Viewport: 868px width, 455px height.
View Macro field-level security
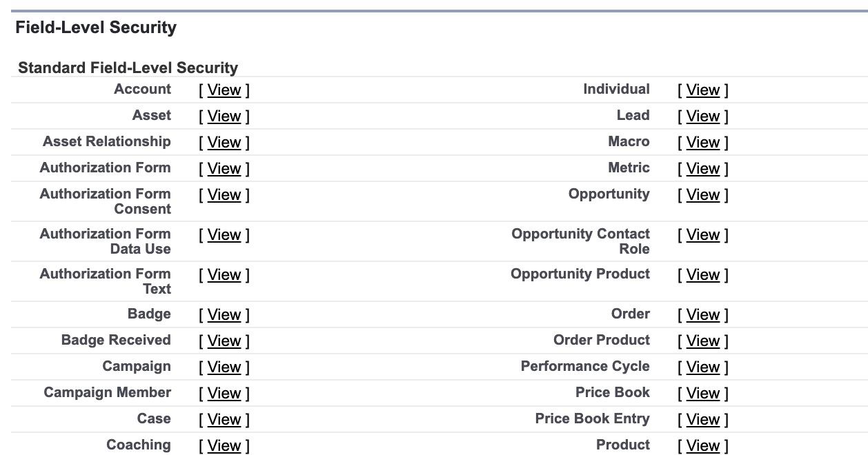coord(703,143)
